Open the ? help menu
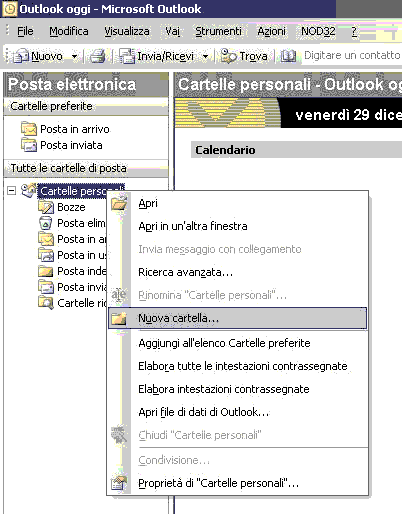The width and height of the screenshot is (402, 514). click(354, 31)
